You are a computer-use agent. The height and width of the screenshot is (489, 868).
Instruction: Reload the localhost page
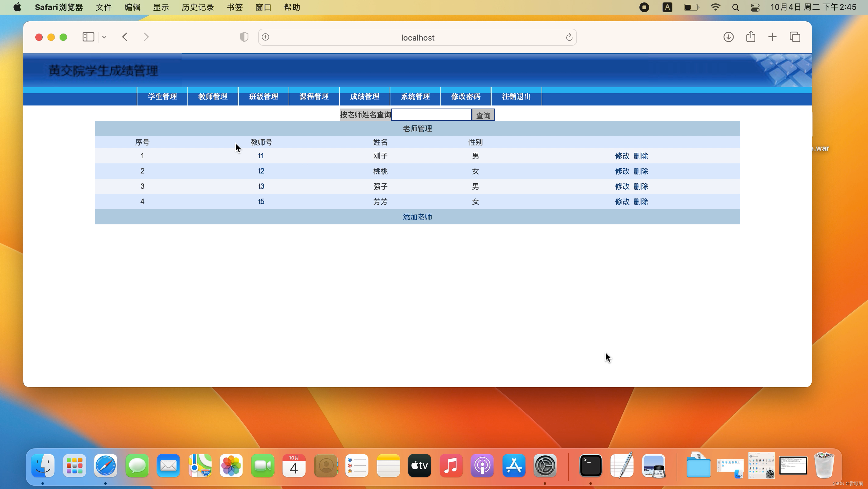(569, 37)
